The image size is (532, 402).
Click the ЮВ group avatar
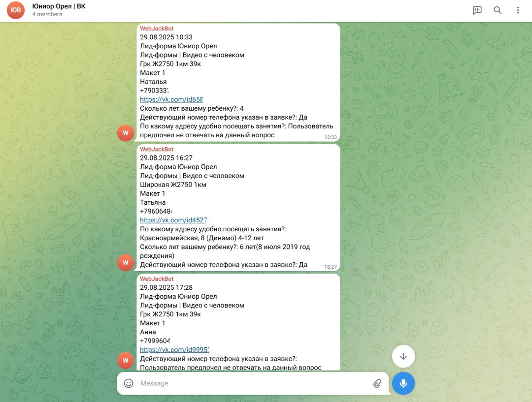16,10
